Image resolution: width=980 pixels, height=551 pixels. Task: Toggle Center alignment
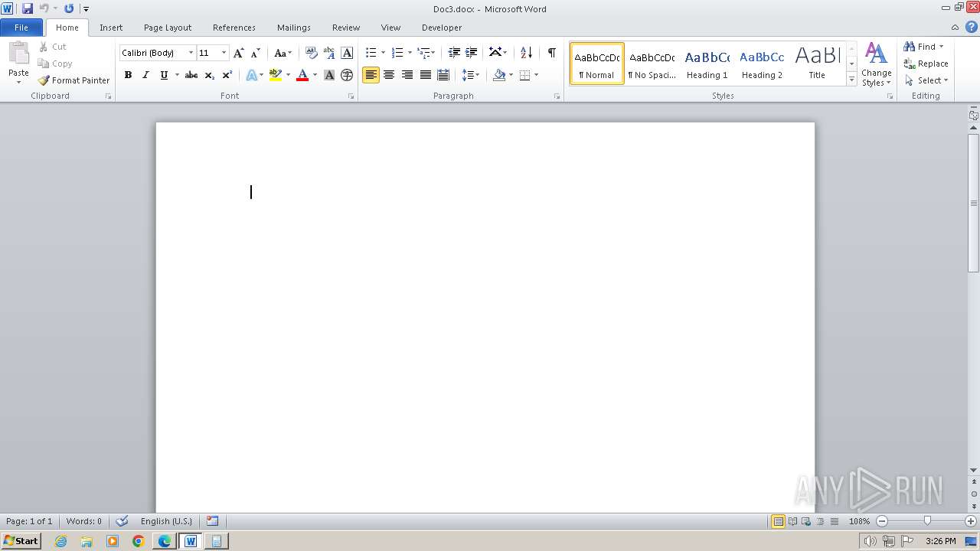point(389,75)
